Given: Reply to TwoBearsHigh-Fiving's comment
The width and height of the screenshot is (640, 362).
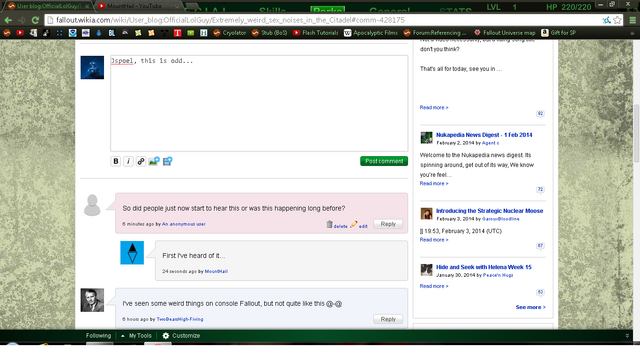Looking at the screenshot, I should 388,319.
